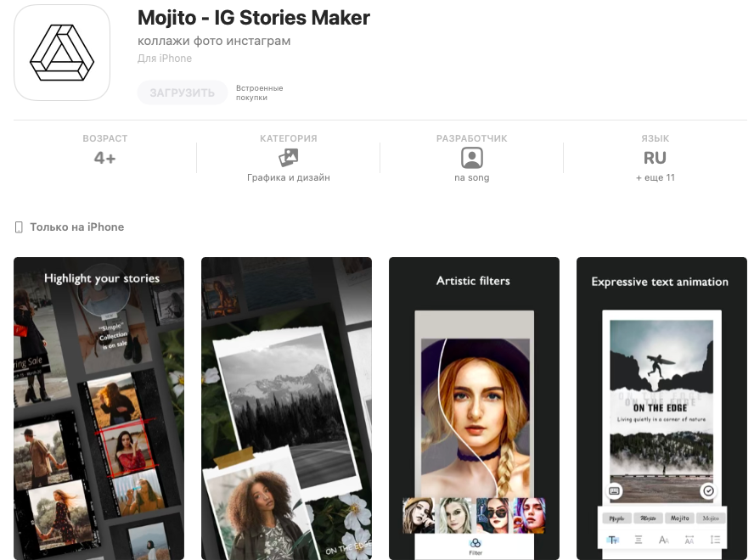Click the iPhone device icon
The height and width of the screenshot is (560, 754).
(19, 227)
